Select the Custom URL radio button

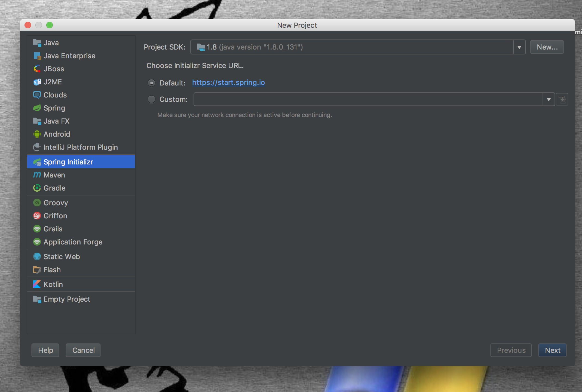coord(152,99)
